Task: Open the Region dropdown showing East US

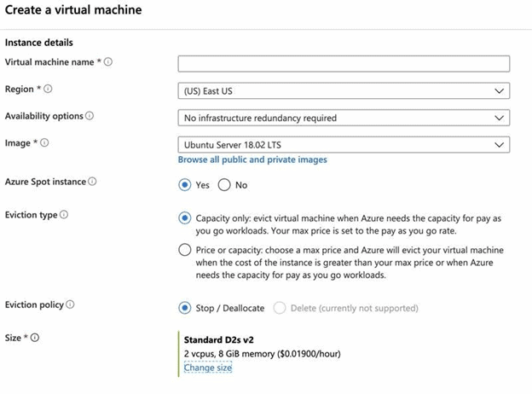Action: click(344, 90)
